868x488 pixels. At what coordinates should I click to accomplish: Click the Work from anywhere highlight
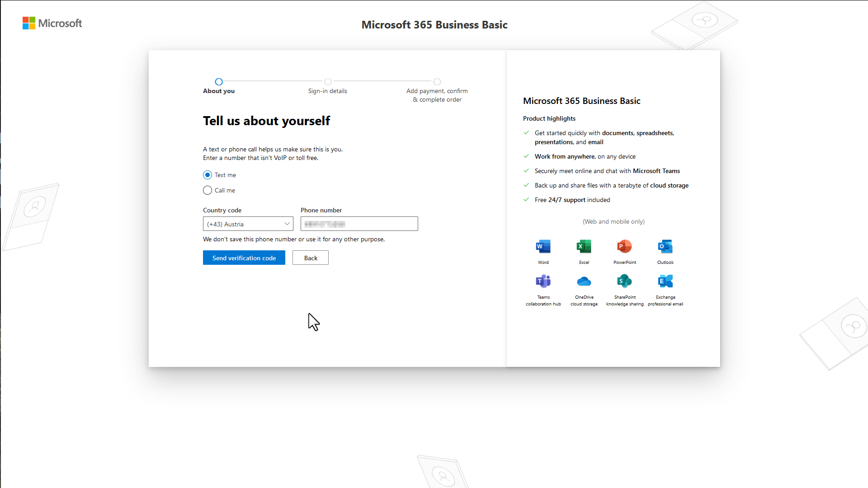click(585, 156)
